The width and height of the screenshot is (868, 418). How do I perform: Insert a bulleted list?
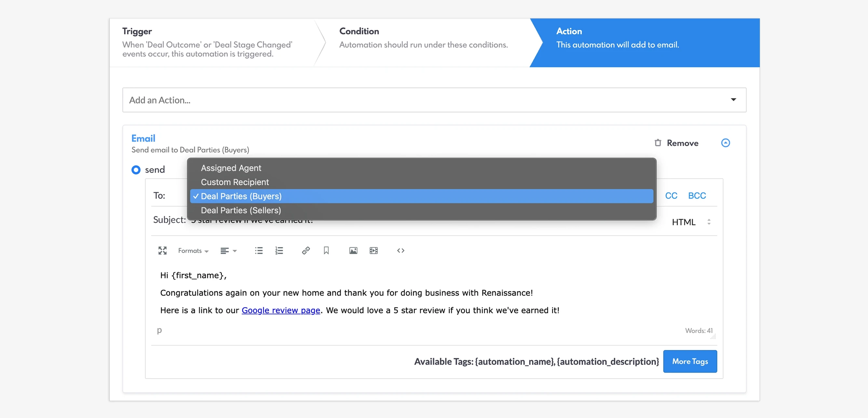pos(258,250)
